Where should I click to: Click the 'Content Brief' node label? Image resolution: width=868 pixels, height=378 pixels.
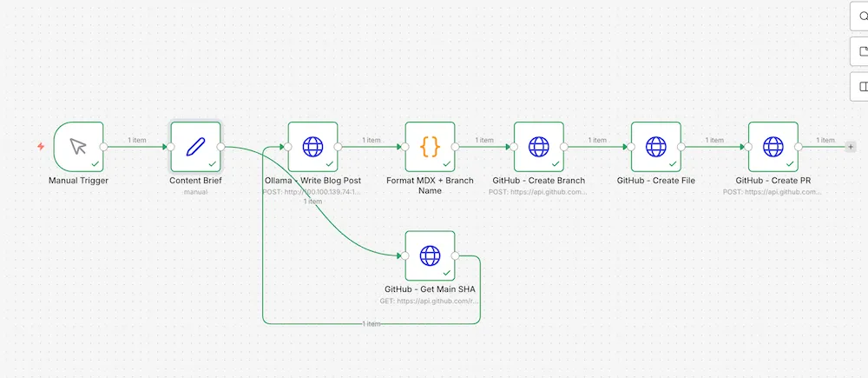tap(195, 180)
